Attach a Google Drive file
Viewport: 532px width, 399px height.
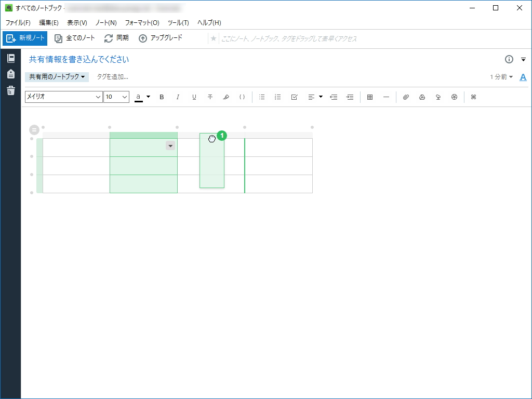422,97
